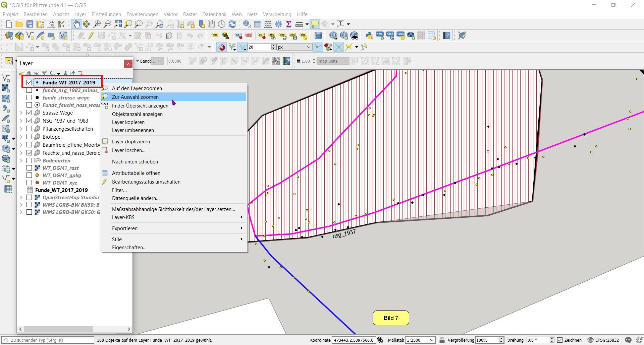Close the Layer panel
644x345 pixels.
point(128,64)
